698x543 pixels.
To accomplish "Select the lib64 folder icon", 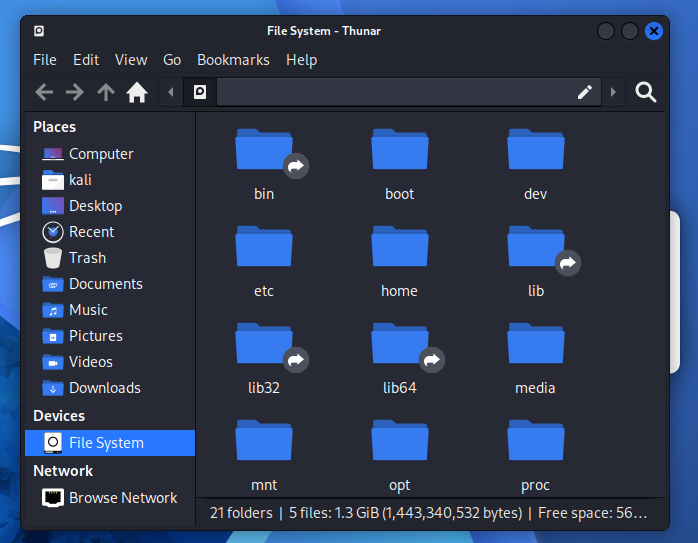I will (400, 344).
